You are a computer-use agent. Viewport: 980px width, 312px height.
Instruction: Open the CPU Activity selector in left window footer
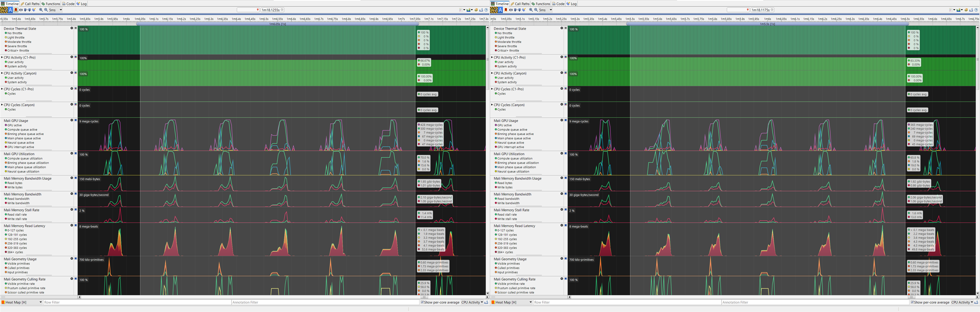pyautogui.click(x=472, y=302)
